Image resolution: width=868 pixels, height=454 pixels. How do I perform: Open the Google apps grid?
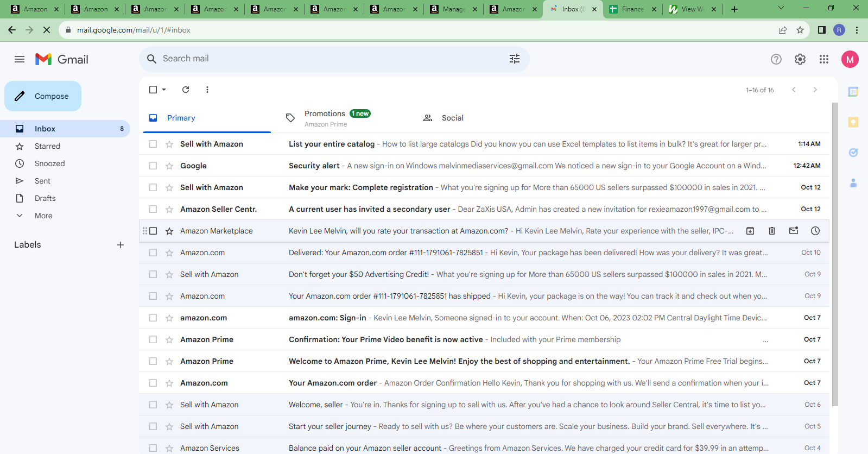pyautogui.click(x=824, y=59)
